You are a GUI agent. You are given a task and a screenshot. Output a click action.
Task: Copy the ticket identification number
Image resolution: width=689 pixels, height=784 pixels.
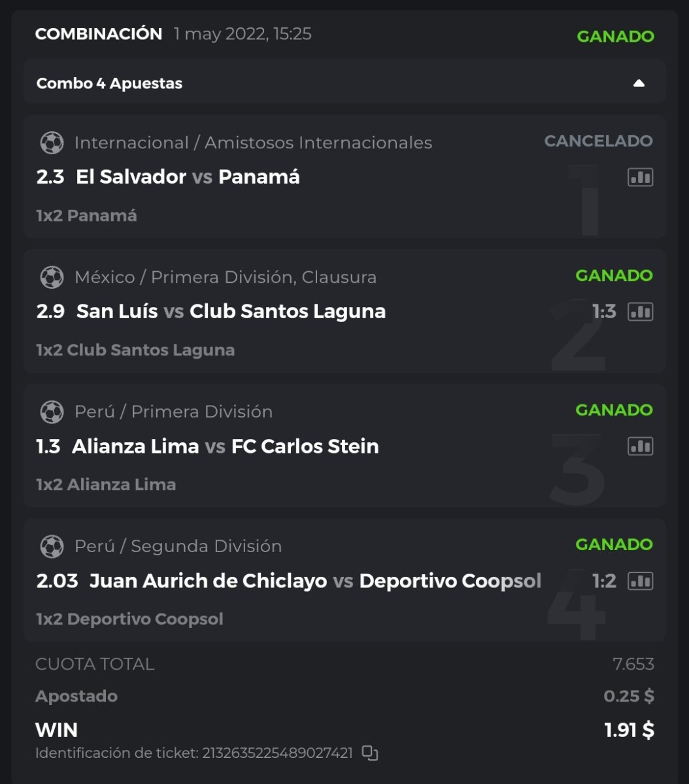tap(370, 753)
